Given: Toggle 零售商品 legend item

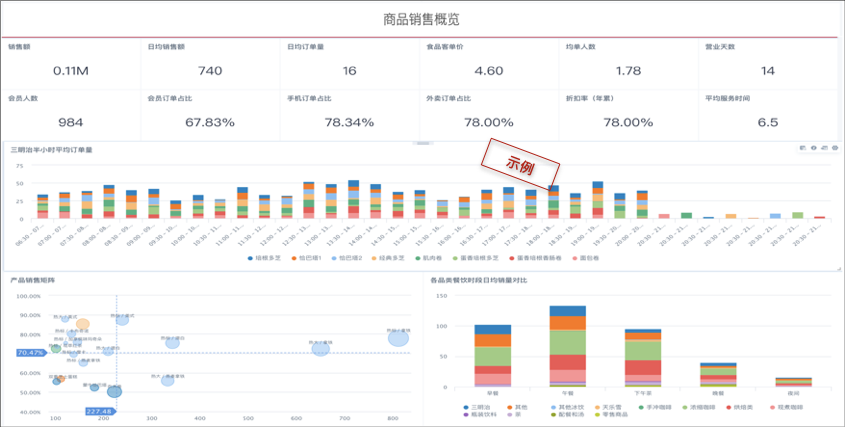Looking at the screenshot, I should 611,415.
